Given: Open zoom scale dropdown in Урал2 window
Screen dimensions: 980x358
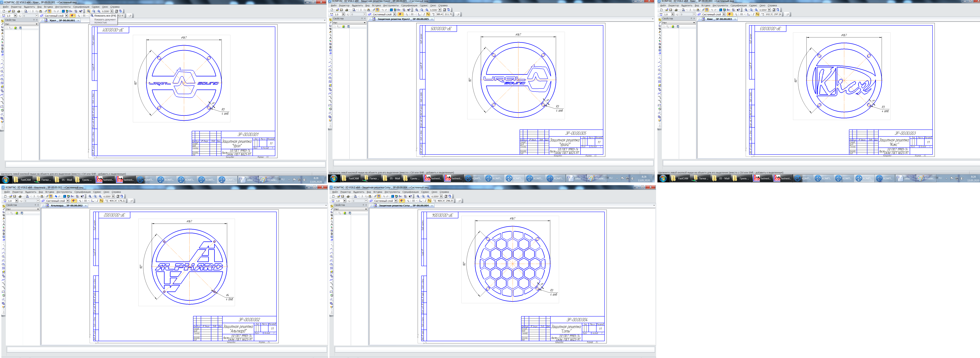Looking at the screenshot, I should (440, 10).
